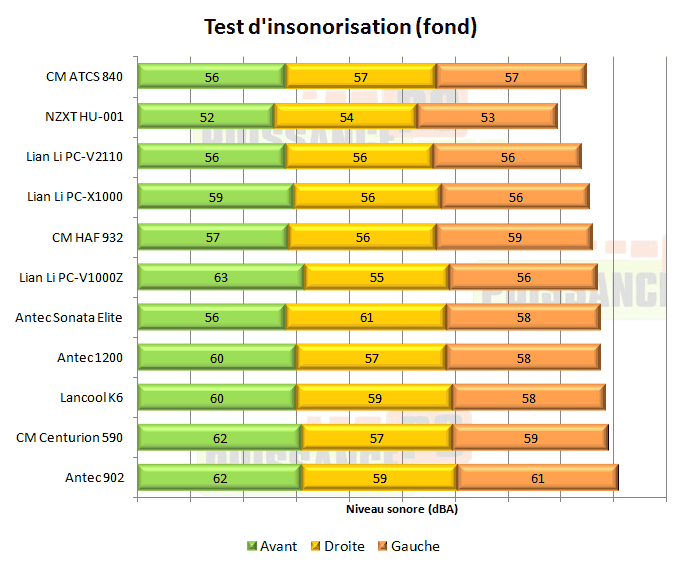Select the NZXT HU-001 yellow Droite bar
The image size is (682, 569).
point(345,116)
